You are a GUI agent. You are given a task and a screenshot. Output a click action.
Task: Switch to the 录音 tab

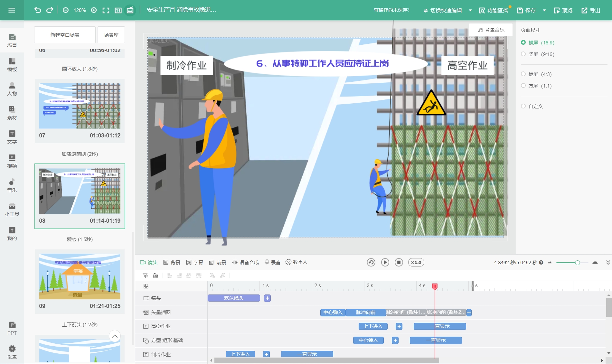pyautogui.click(x=273, y=262)
